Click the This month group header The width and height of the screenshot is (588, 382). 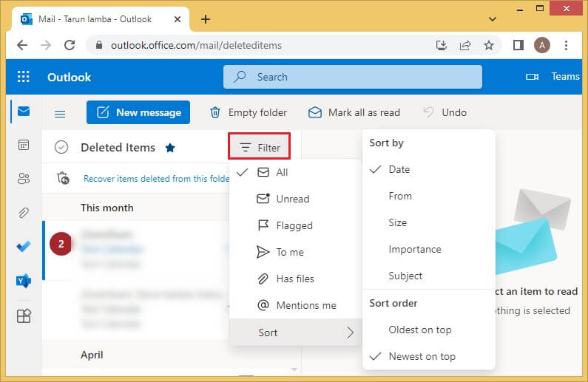[107, 208]
